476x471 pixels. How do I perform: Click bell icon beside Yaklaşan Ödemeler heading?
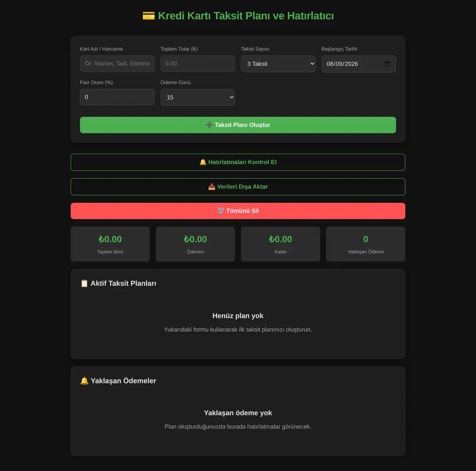point(84,381)
